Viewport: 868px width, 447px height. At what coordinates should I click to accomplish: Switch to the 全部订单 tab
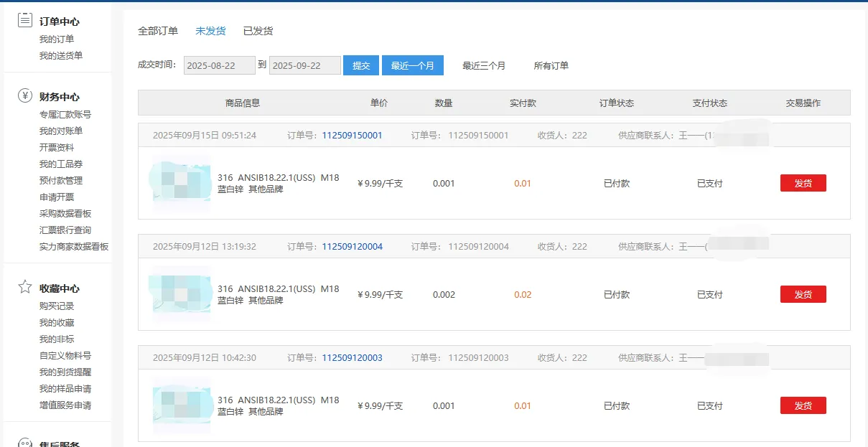158,31
